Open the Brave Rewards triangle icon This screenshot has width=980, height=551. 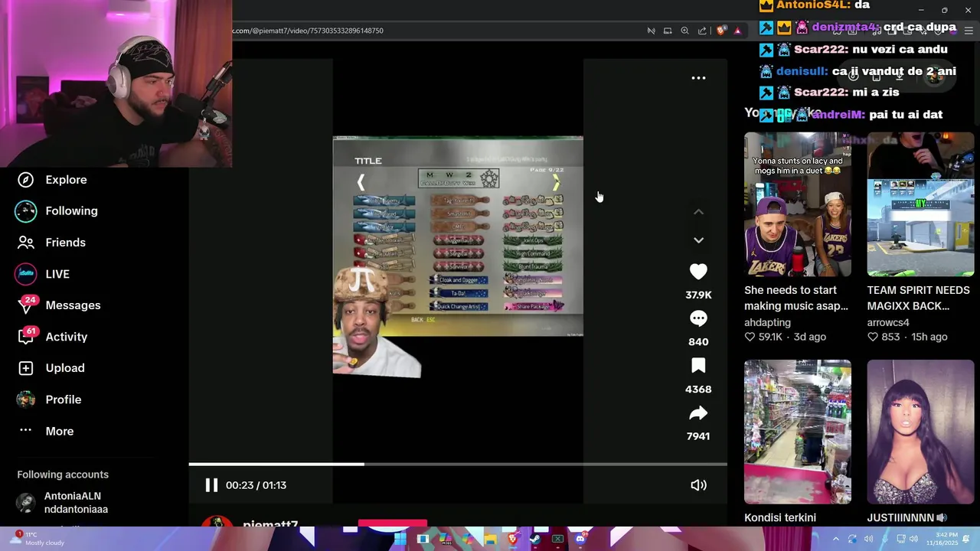click(x=737, y=31)
